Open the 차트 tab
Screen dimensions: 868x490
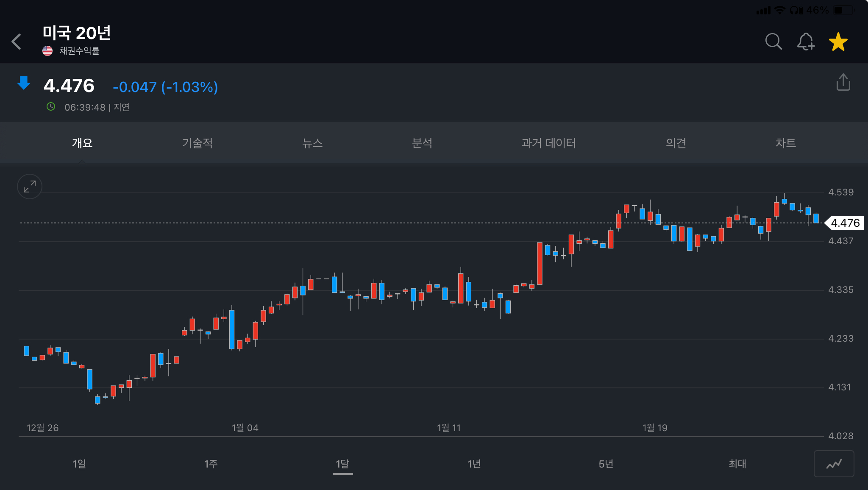coord(786,143)
